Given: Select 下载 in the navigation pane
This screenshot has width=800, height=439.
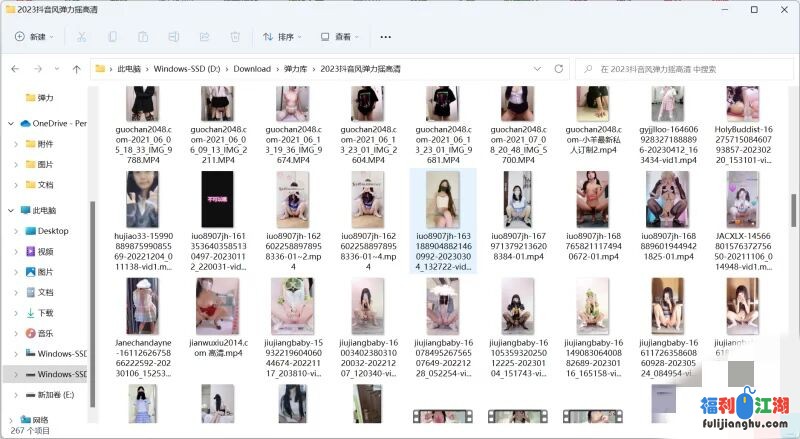Looking at the screenshot, I should pyautogui.click(x=45, y=313).
